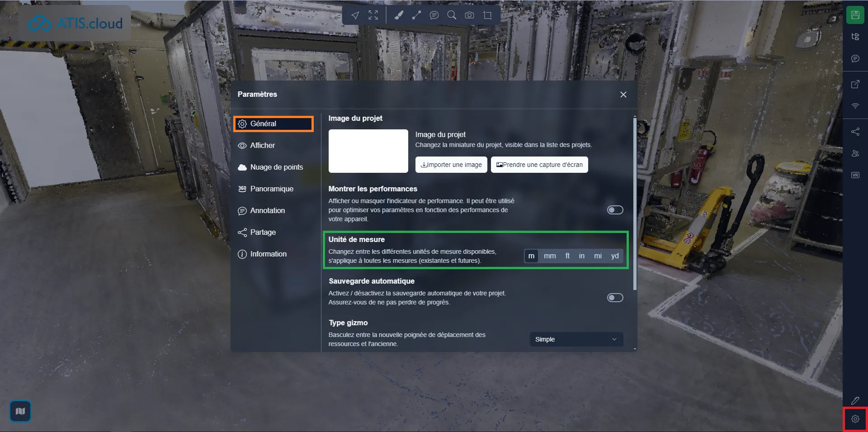
Task: Select the mm measurement unit
Action: pos(550,256)
